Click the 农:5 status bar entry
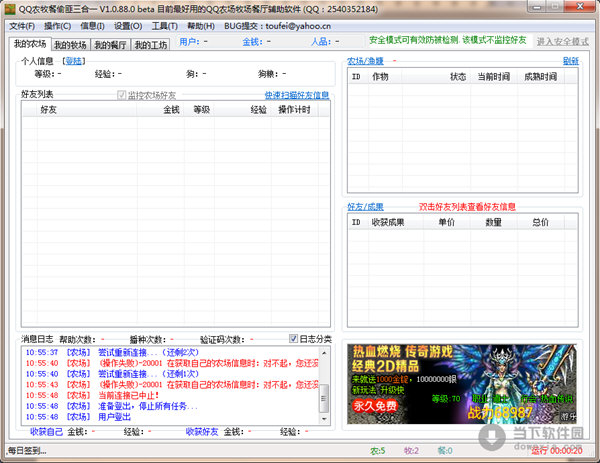The height and width of the screenshot is (463, 600). [x=377, y=451]
